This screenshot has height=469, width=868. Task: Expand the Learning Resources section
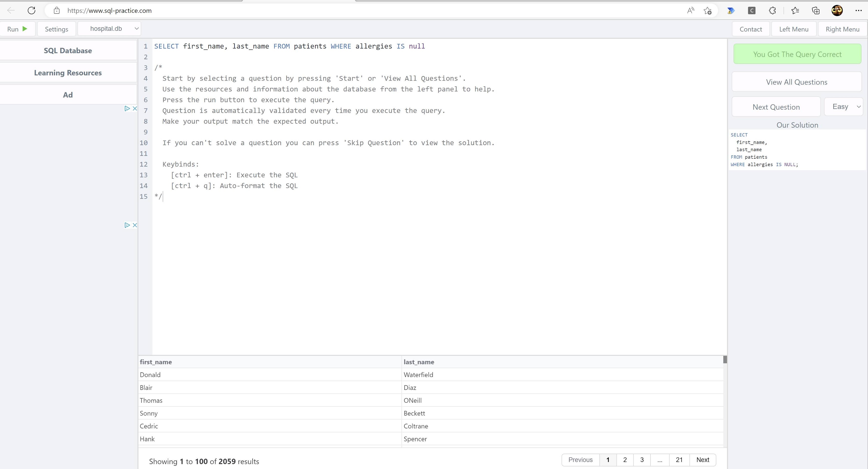click(x=68, y=73)
